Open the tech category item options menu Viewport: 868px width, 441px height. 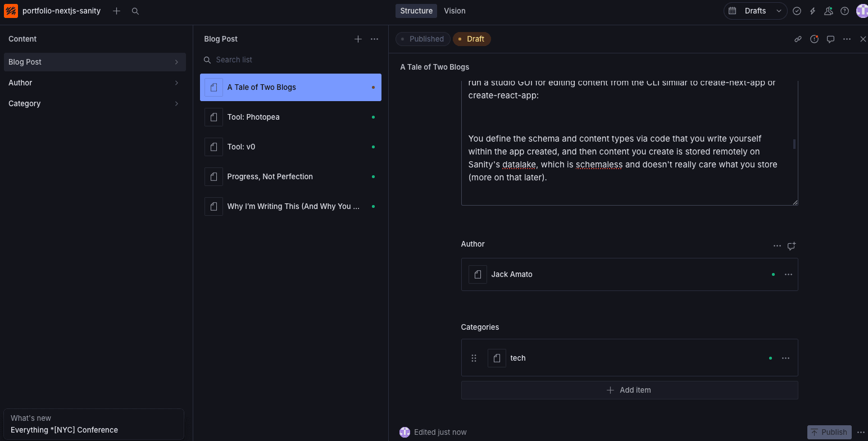785,358
